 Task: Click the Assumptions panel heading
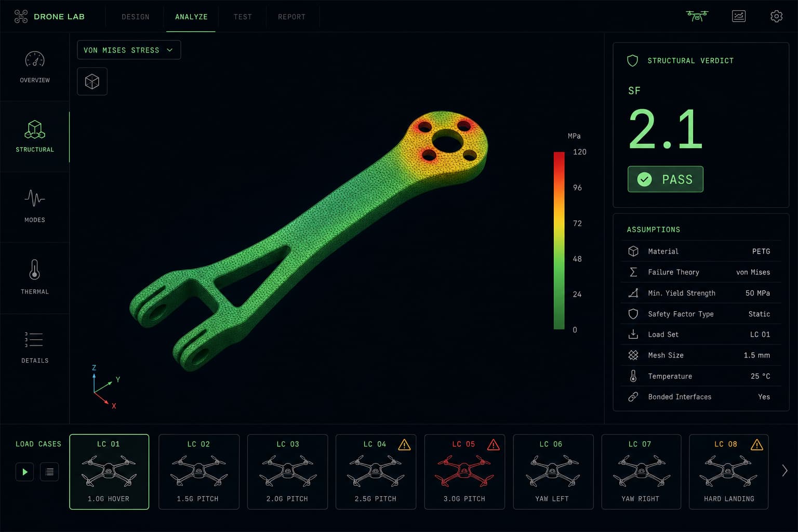click(x=653, y=230)
